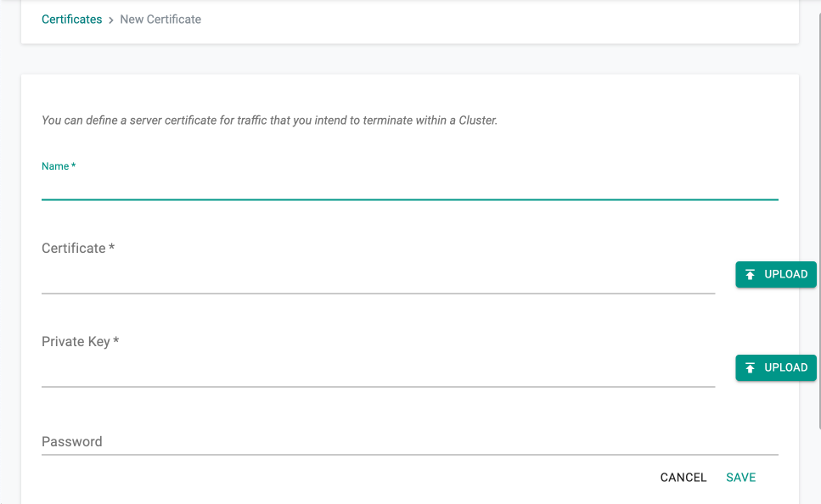Click the italic server certificate description text
The image size is (821, 504).
(x=269, y=120)
